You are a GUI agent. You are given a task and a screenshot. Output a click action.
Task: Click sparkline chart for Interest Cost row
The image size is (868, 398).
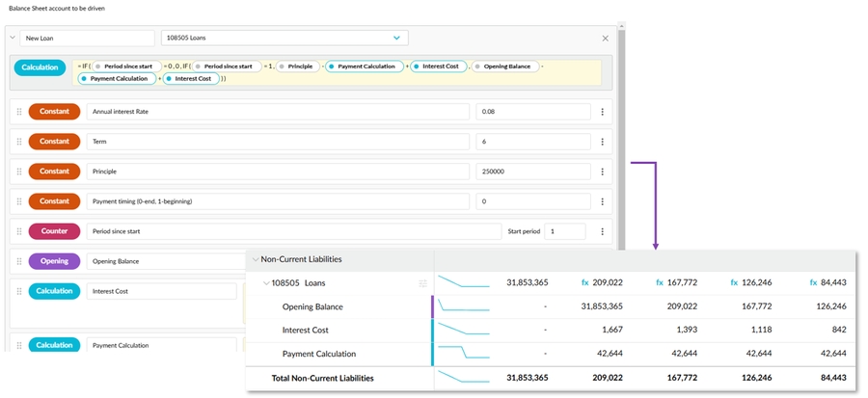point(464,331)
